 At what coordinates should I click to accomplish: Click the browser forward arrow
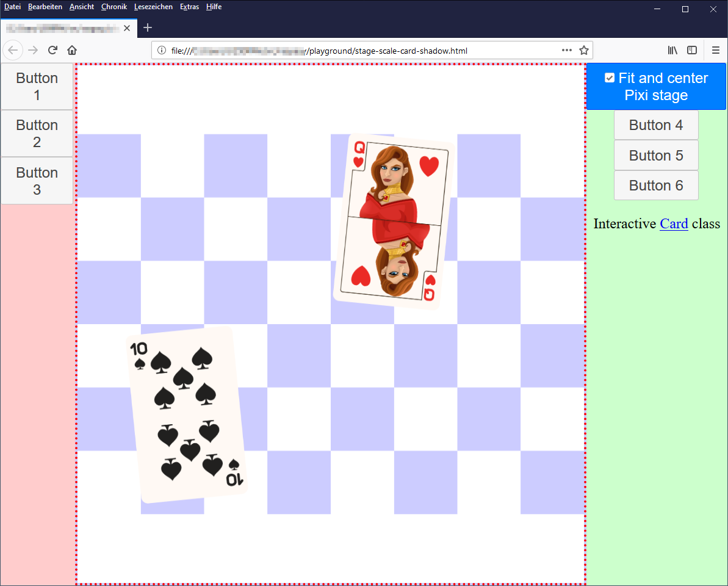point(33,50)
